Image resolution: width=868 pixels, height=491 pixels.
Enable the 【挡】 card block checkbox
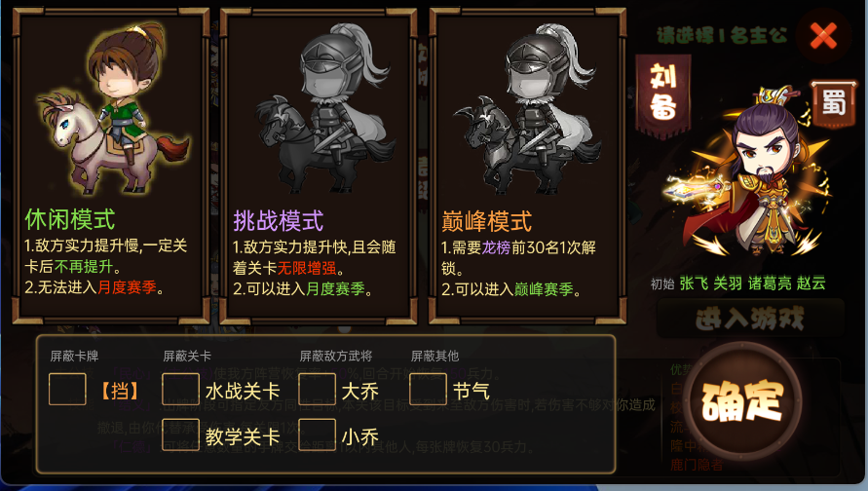(x=67, y=389)
